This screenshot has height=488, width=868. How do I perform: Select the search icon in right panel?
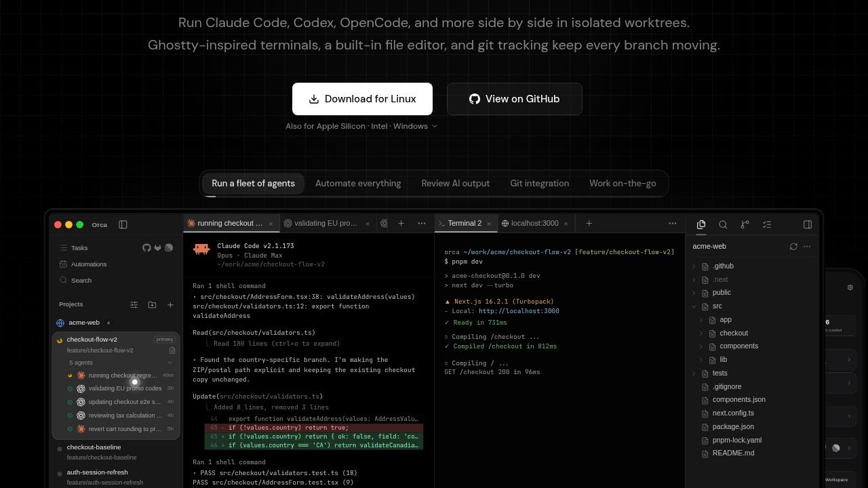click(723, 224)
